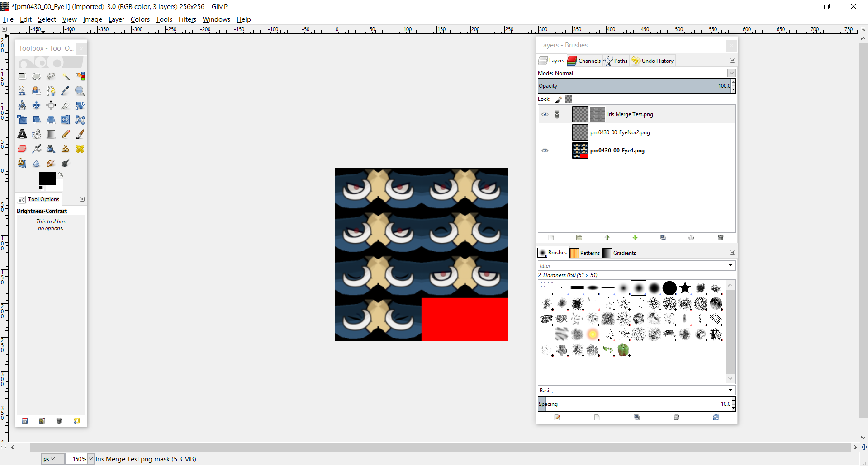
Task: Create a new layer in Layers panel
Action: click(x=551, y=238)
